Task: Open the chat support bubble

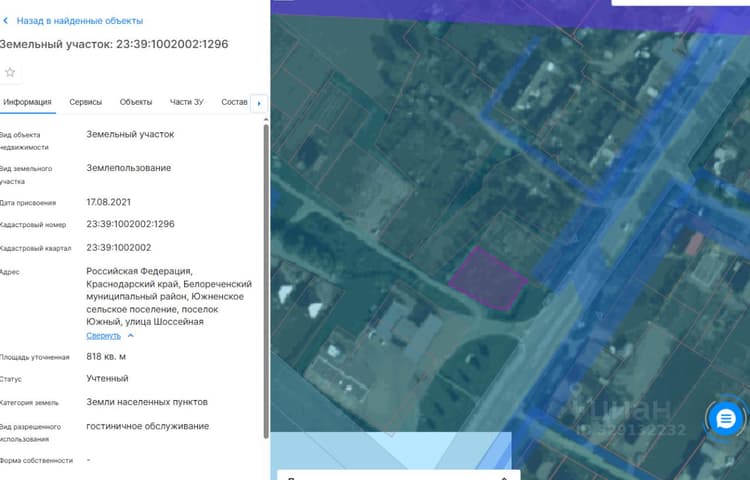Action: [x=725, y=419]
